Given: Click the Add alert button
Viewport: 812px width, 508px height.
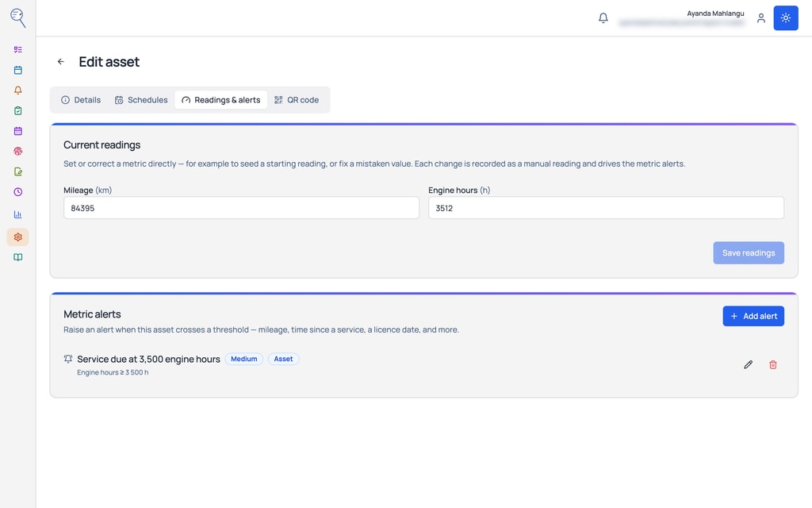Looking at the screenshot, I should (753, 316).
